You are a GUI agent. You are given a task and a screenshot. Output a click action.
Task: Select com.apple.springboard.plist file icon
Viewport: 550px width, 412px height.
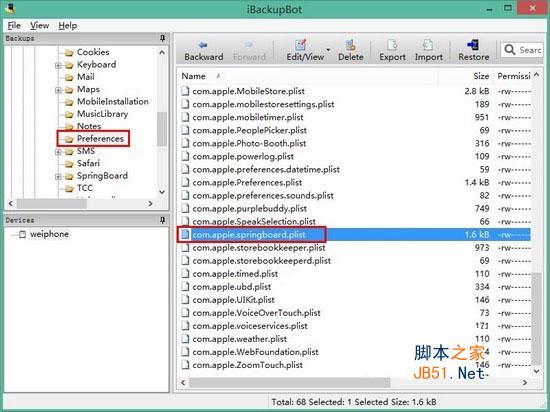click(185, 235)
